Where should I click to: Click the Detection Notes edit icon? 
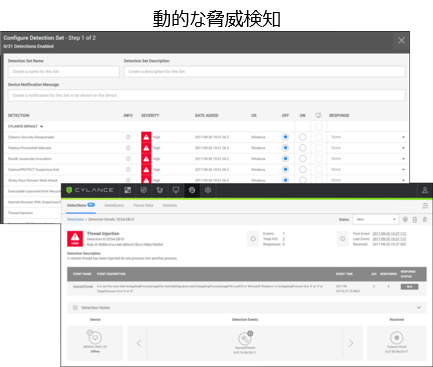point(75,307)
